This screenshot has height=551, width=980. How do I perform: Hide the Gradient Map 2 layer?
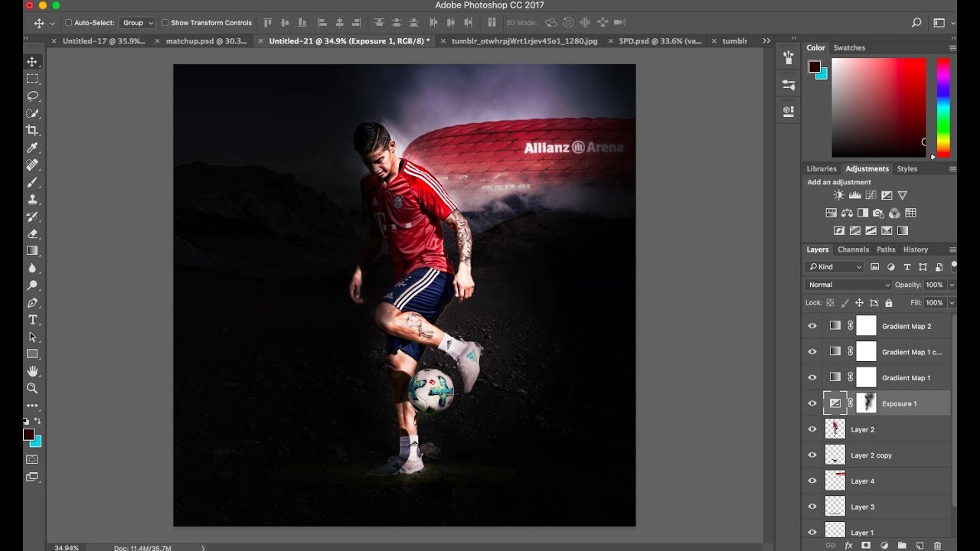(x=812, y=326)
